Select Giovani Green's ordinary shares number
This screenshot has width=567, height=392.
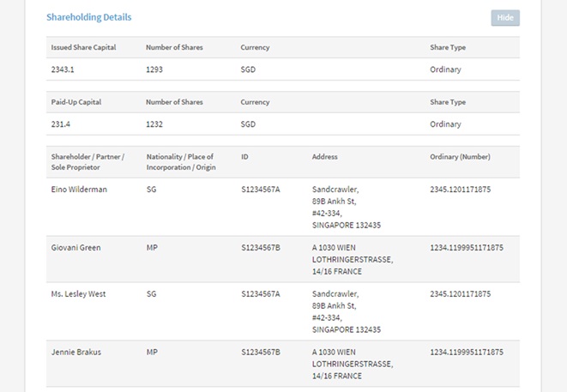(x=467, y=248)
